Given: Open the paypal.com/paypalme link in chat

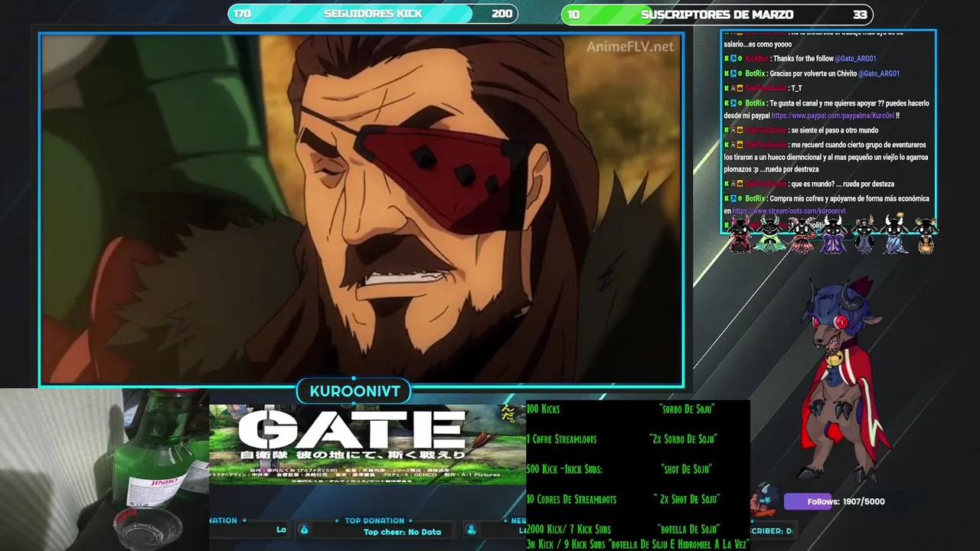Looking at the screenshot, I should (832, 116).
